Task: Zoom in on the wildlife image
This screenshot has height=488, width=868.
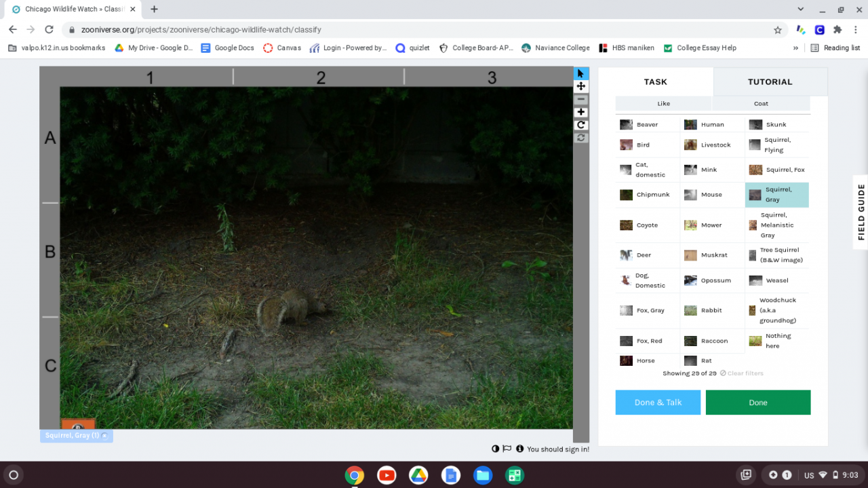Action: click(580, 112)
